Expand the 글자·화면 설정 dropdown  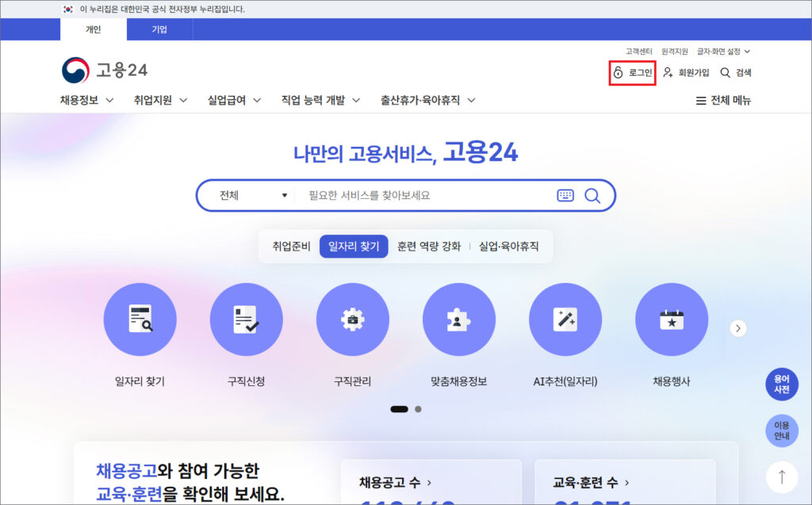coord(723,52)
